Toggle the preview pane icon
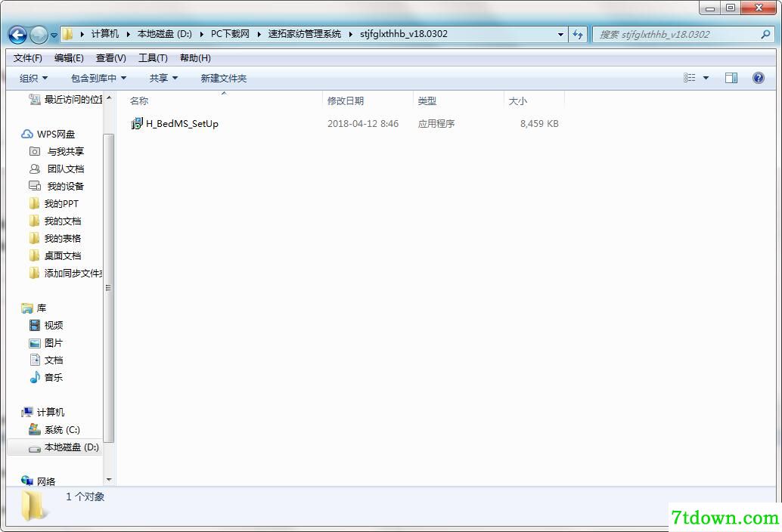This screenshot has width=782, height=532. [731, 78]
